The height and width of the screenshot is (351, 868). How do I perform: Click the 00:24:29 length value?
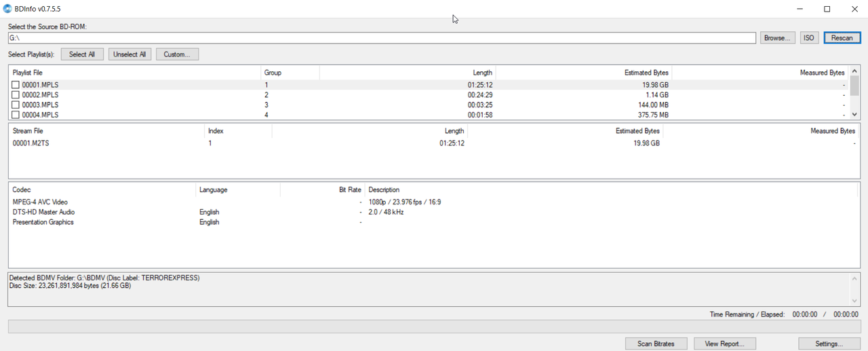(479, 95)
